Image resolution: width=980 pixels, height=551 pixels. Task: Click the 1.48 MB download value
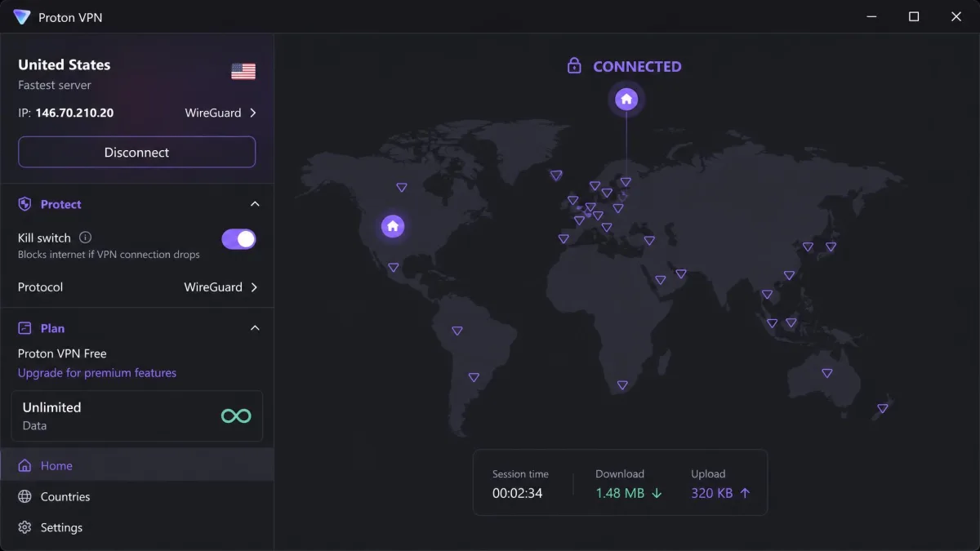(x=620, y=494)
